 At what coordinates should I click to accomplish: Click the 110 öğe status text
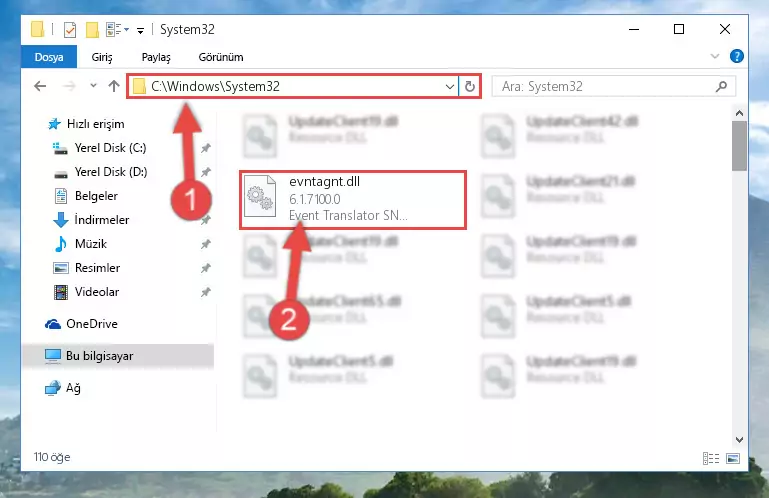click(x=52, y=457)
